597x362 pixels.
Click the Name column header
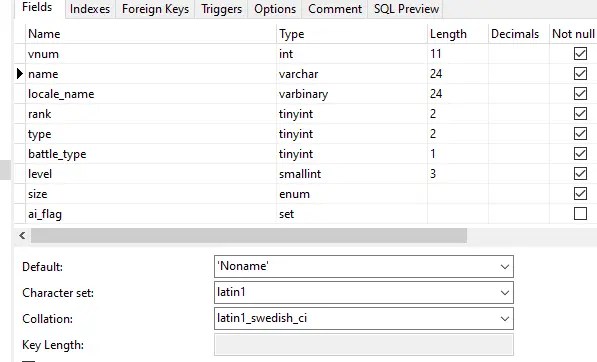pos(151,34)
